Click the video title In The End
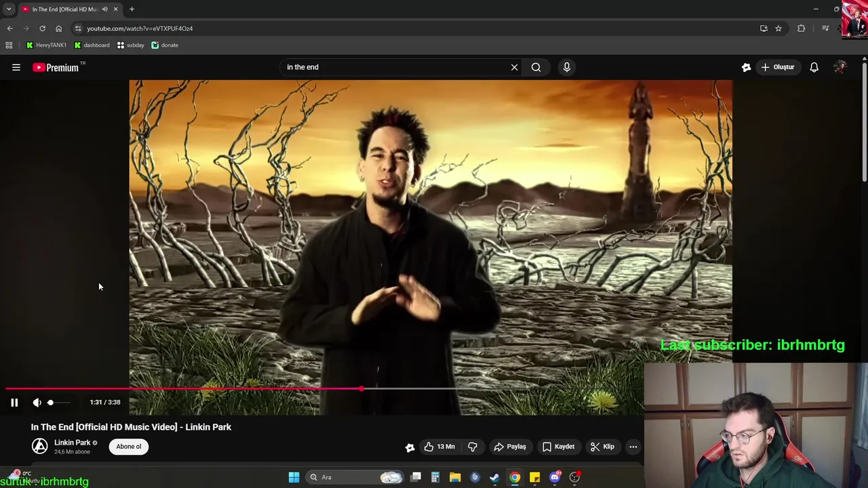 tap(131, 427)
